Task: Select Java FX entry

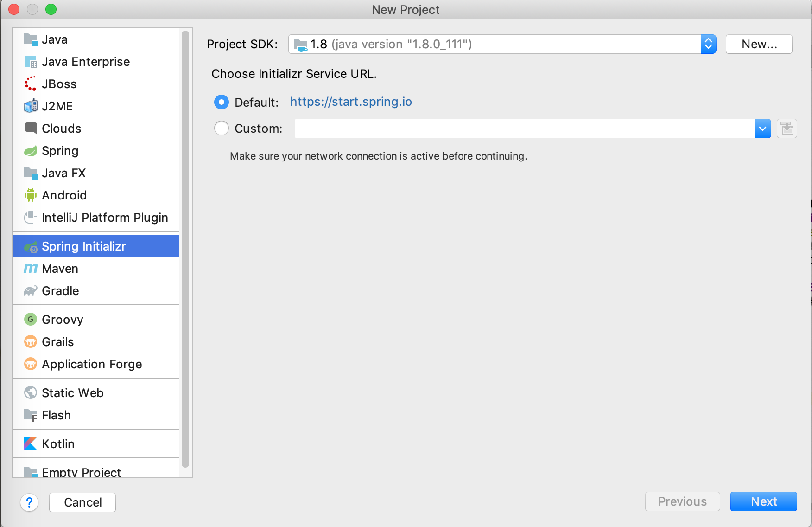Action: (96, 173)
